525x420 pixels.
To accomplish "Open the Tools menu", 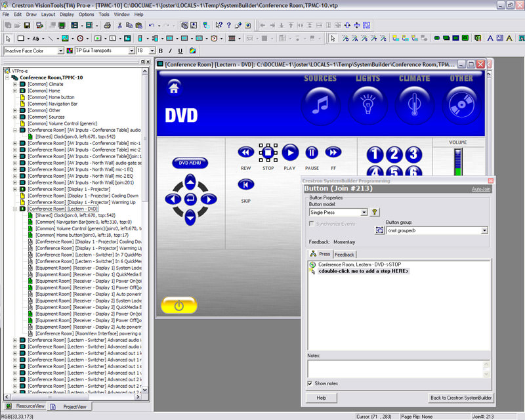I will pos(104,14).
